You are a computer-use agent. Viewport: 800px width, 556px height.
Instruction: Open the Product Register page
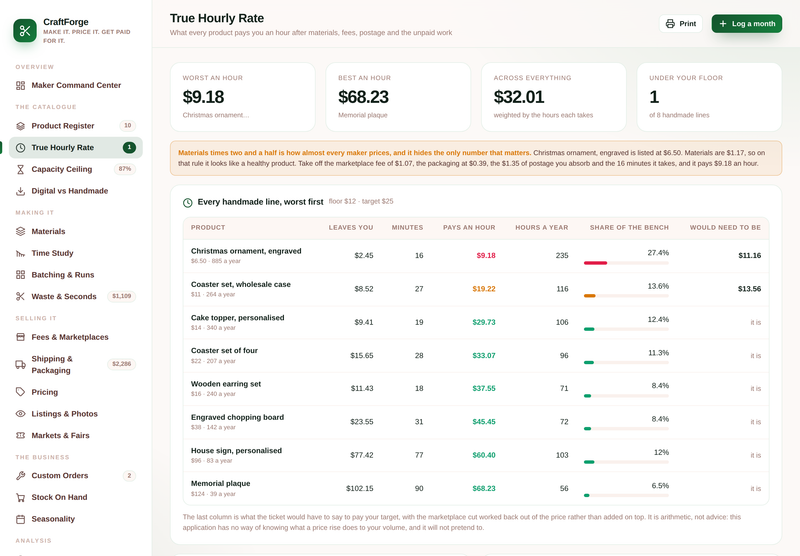[76, 126]
